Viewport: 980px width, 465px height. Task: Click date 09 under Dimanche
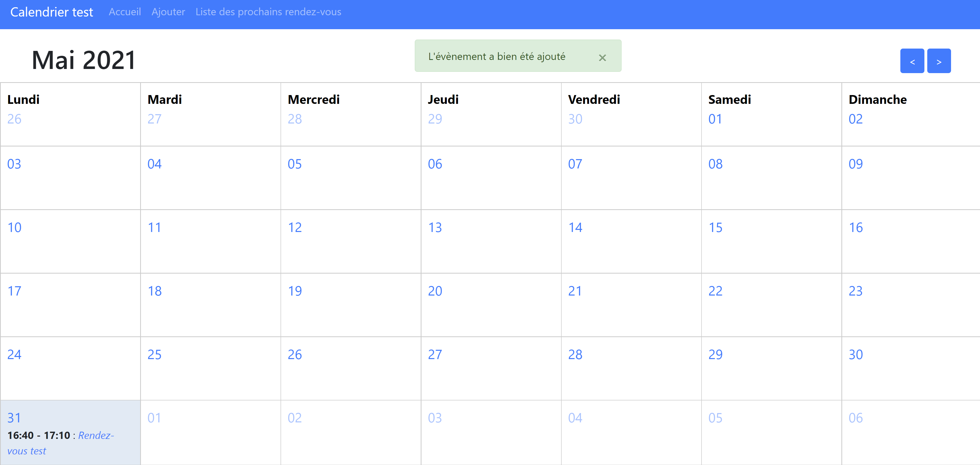(x=856, y=164)
